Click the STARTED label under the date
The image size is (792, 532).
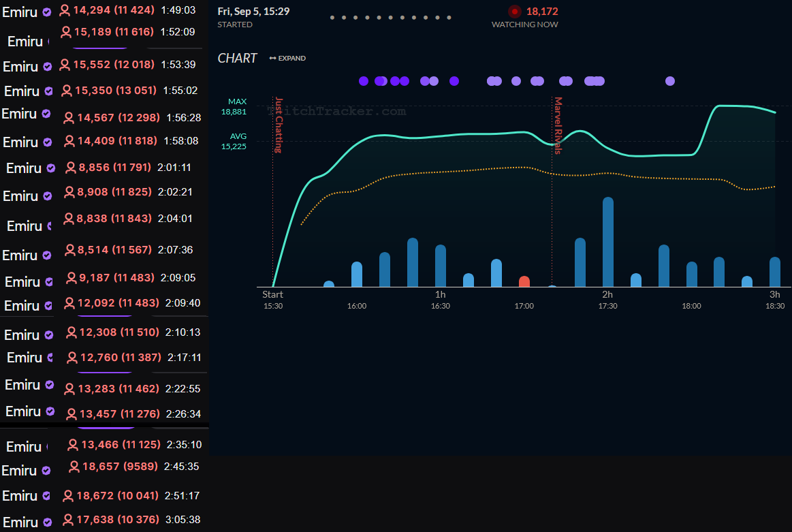pos(235,25)
